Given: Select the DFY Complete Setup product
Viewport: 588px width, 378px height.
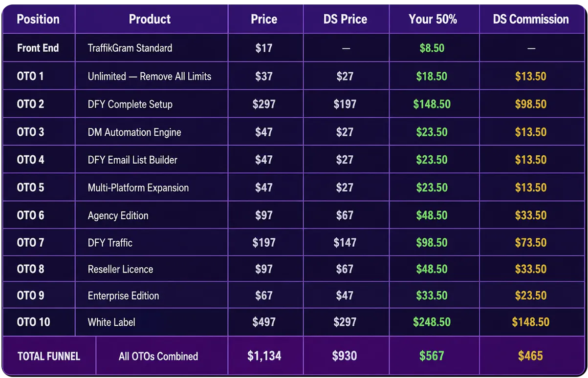Looking at the screenshot, I should (130, 104).
